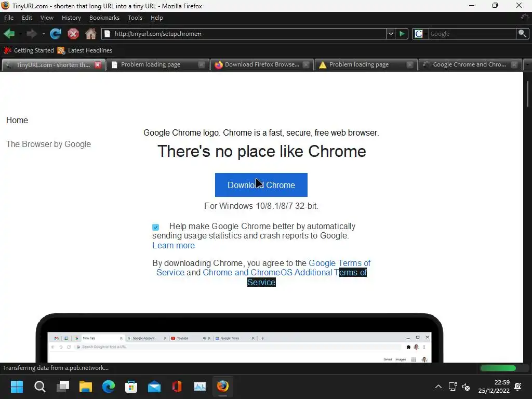Viewport: 532px width, 399px height.
Task: Open the notification center icon
Action: click(518, 387)
